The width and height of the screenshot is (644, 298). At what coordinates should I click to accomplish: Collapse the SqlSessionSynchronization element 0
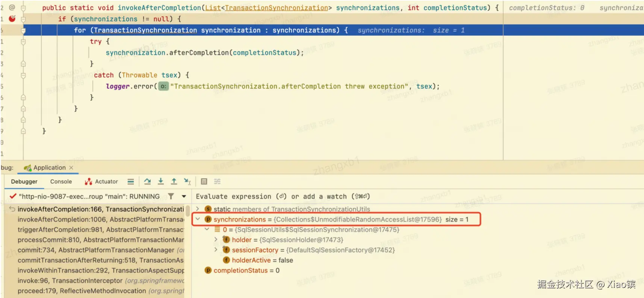(207, 229)
